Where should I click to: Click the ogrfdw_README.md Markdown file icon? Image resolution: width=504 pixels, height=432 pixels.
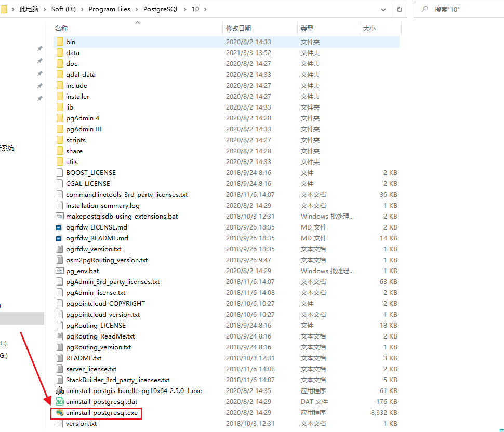(60, 238)
